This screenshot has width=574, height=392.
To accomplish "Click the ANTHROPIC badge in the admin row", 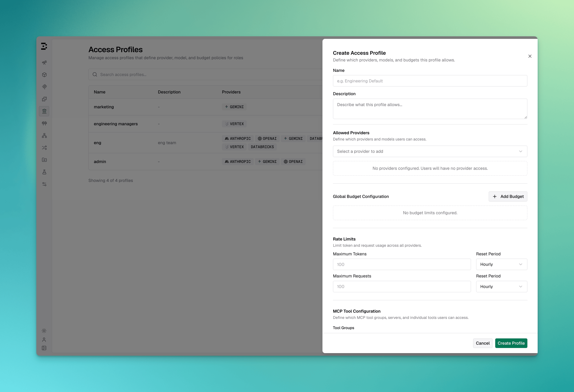I will click(238, 162).
